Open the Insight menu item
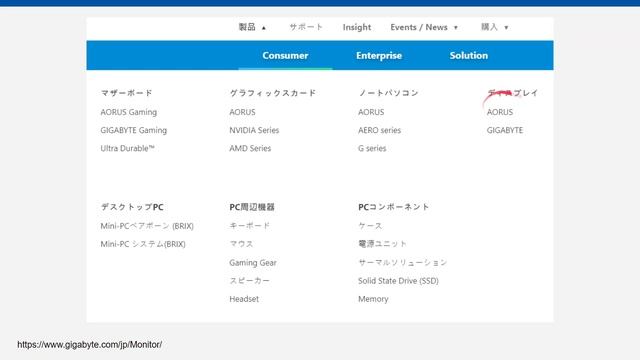This screenshot has width=640, height=360. click(x=357, y=27)
